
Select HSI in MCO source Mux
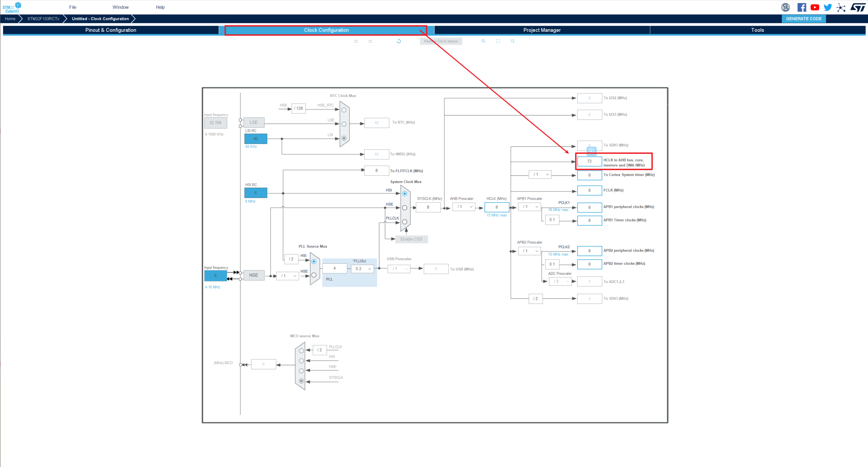[x=301, y=361]
